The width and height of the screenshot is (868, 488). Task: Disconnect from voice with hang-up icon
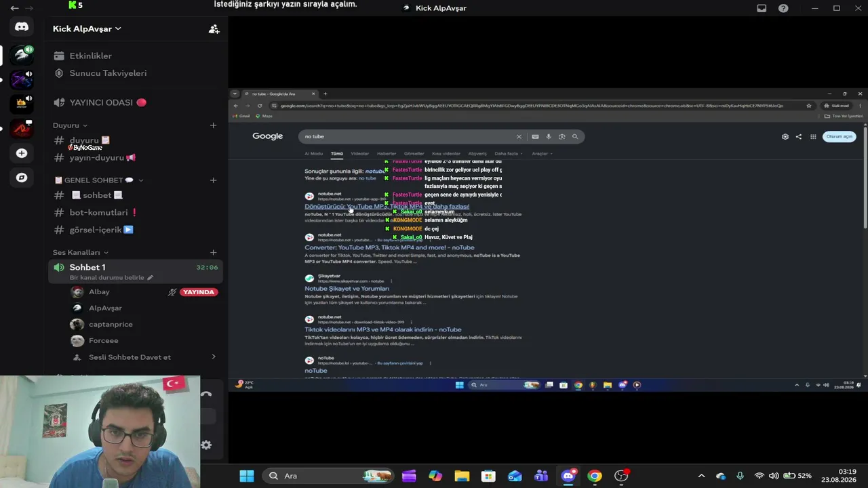click(x=206, y=394)
